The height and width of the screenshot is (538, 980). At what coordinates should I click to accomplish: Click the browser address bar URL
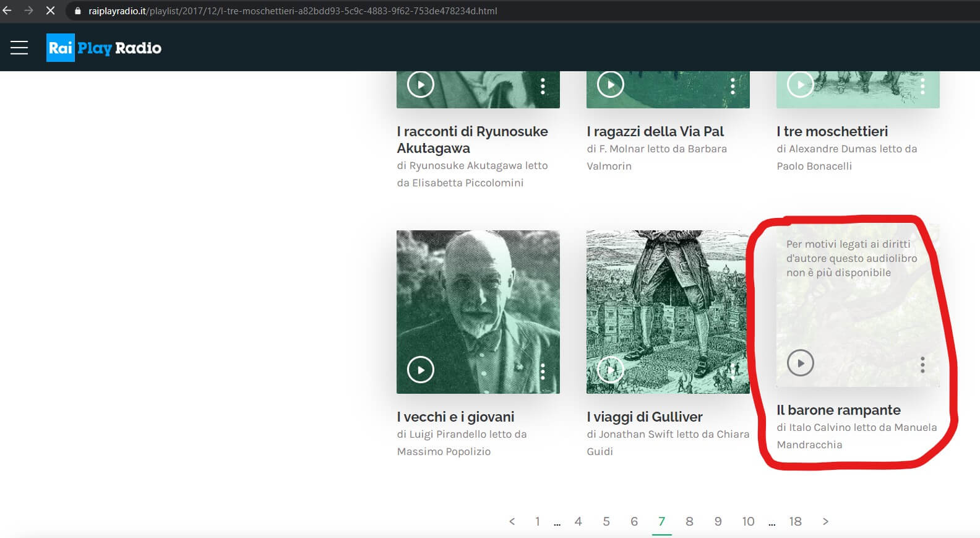[293, 11]
